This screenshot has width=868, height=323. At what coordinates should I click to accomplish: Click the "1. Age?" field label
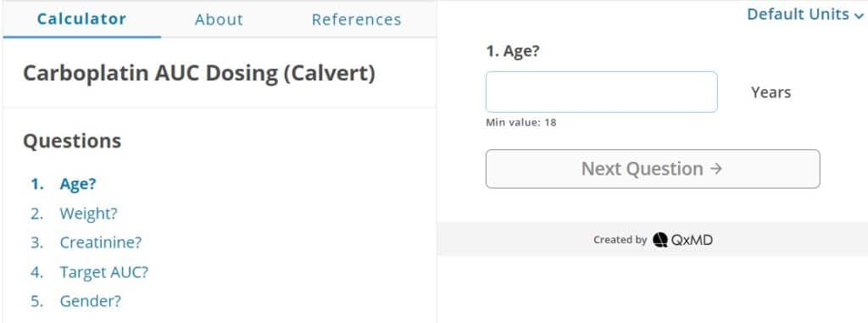(x=513, y=51)
